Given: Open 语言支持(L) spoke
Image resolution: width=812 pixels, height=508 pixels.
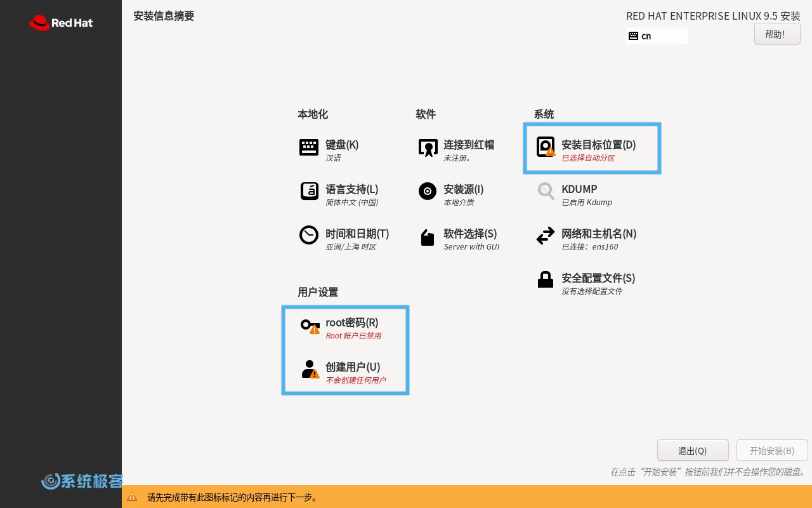Looking at the screenshot, I should click(352, 189).
